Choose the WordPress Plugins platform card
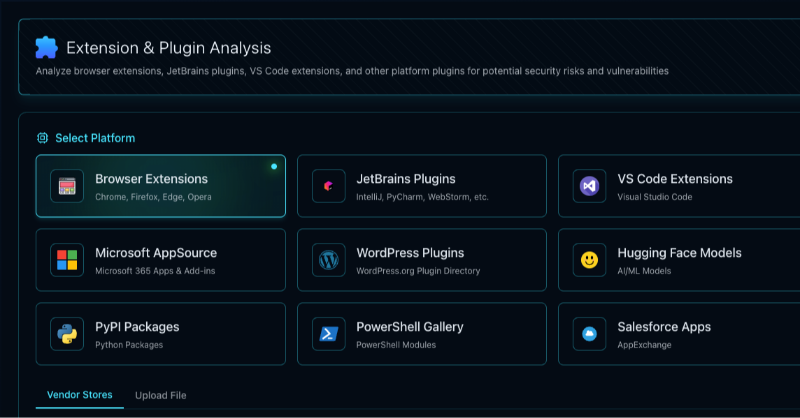This screenshot has width=800, height=418. coord(422,260)
